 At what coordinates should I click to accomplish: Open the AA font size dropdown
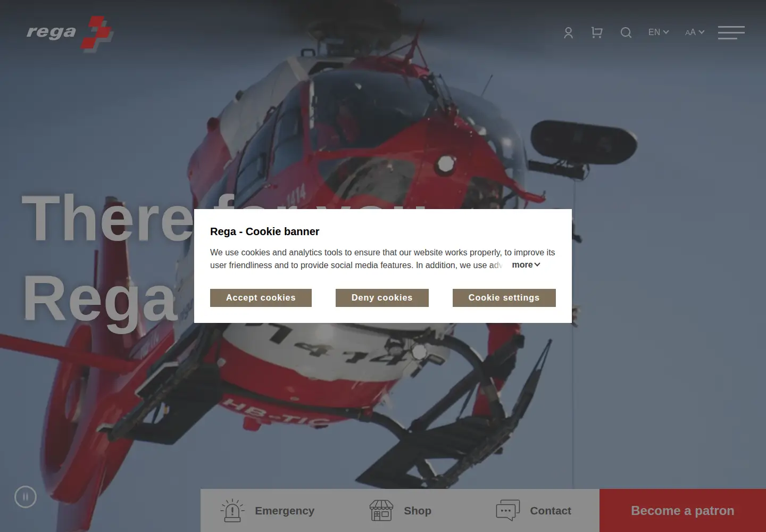click(x=695, y=32)
